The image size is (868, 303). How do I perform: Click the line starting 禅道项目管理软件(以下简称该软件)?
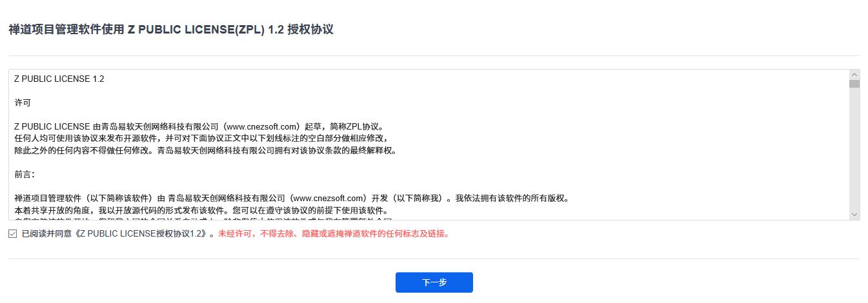(x=291, y=198)
